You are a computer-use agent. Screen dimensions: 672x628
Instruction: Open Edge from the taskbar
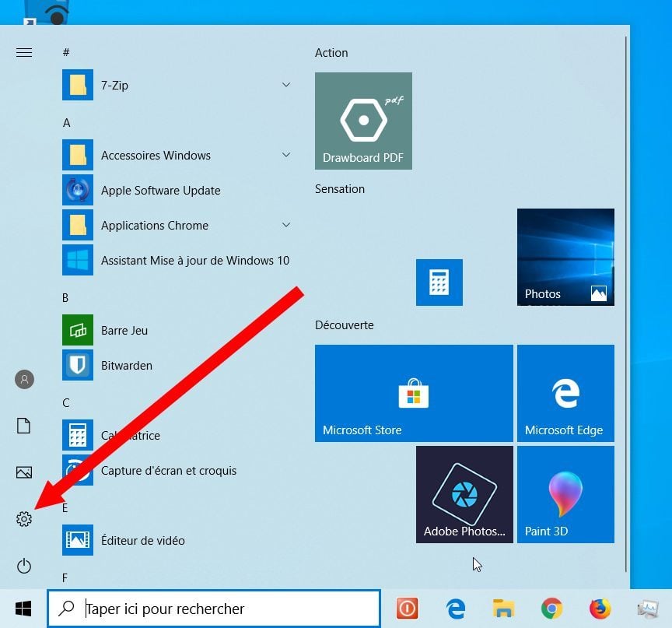pyautogui.click(x=455, y=609)
